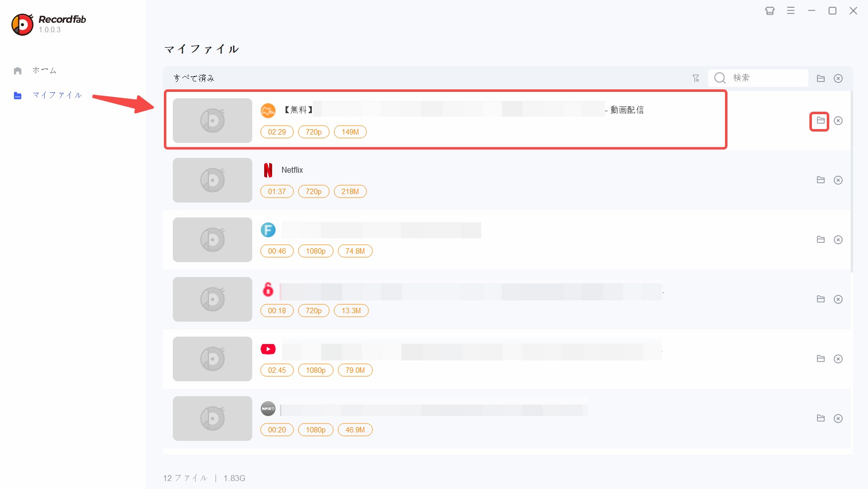Viewport: 868px width, 489px height.
Task: Click the Netflix recording title
Action: coord(292,170)
